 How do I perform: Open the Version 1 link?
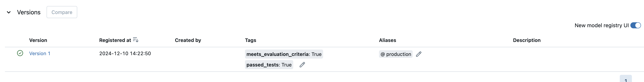[x=40, y=54]
